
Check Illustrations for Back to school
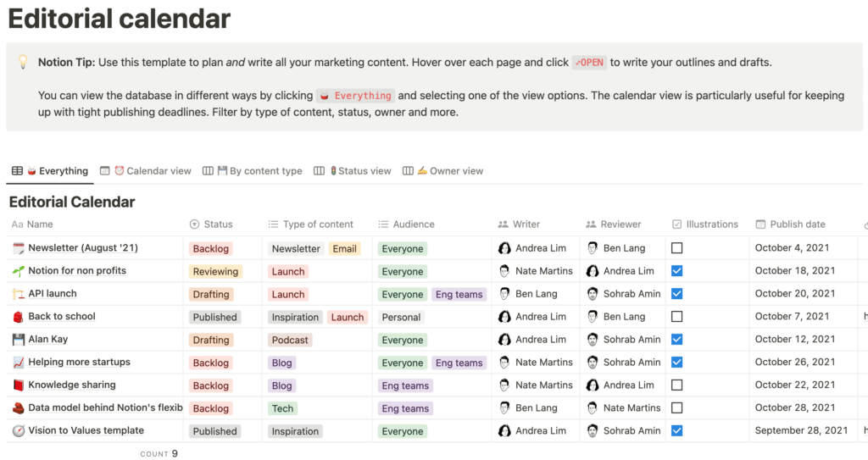[x=676, y=317]
